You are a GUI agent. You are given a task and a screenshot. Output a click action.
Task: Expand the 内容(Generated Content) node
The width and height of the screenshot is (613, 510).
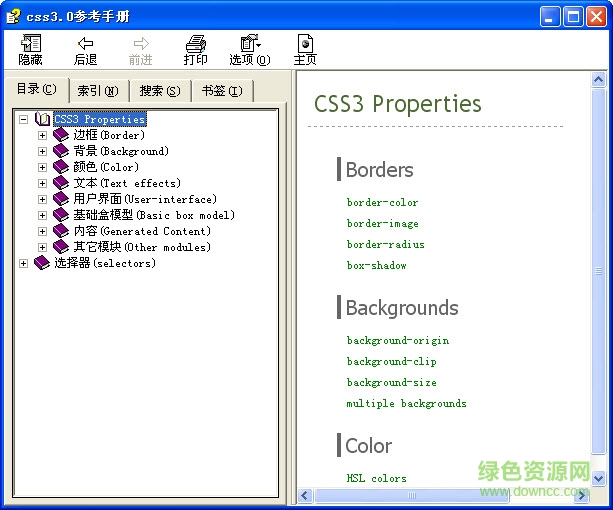click(42, 232)
